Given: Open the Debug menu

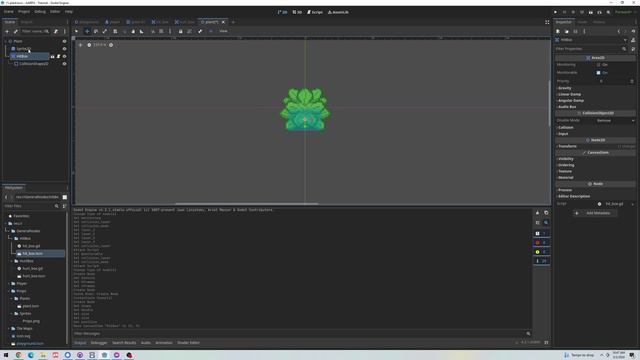Looking at the screenshot, I should pyautogui.click(x=40, y=12).
